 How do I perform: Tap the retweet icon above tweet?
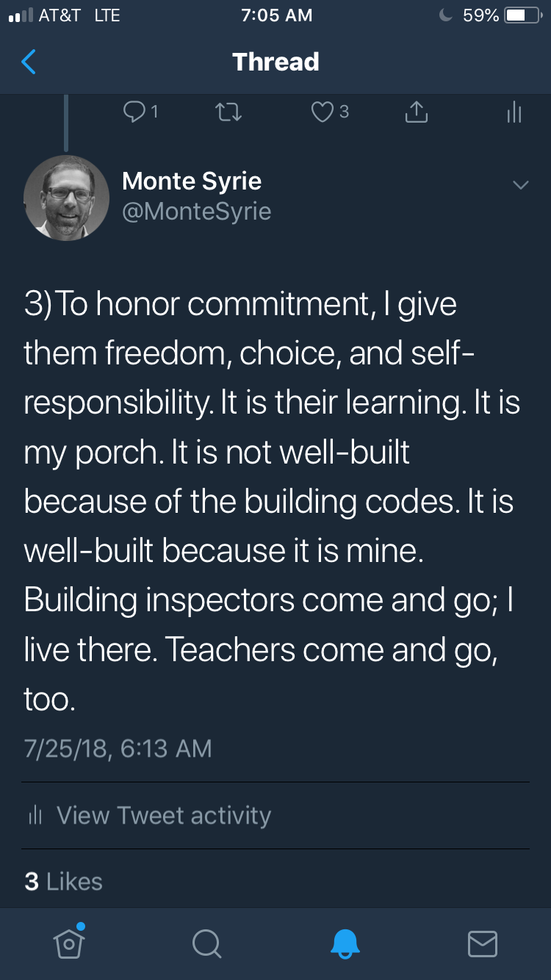pyautogui.click(x=228, y=112)
